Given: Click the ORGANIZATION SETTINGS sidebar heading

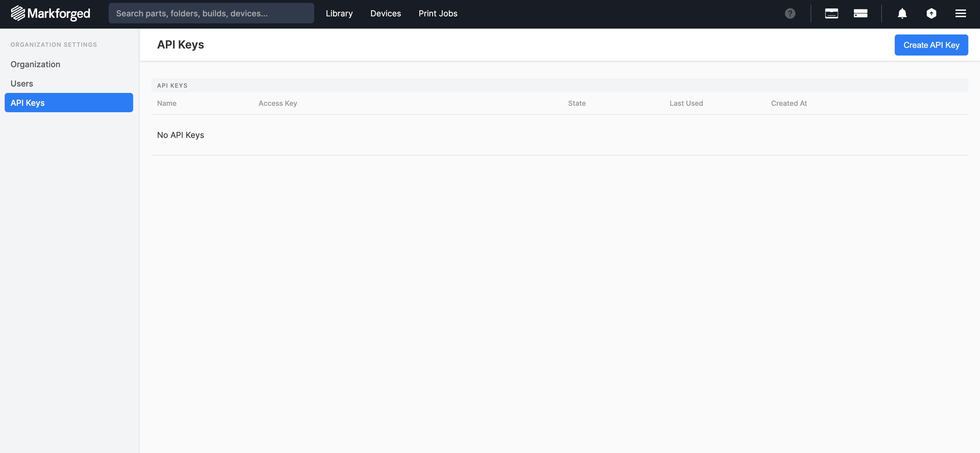Looking at the screenshot, I should click(x=54, y=44).
